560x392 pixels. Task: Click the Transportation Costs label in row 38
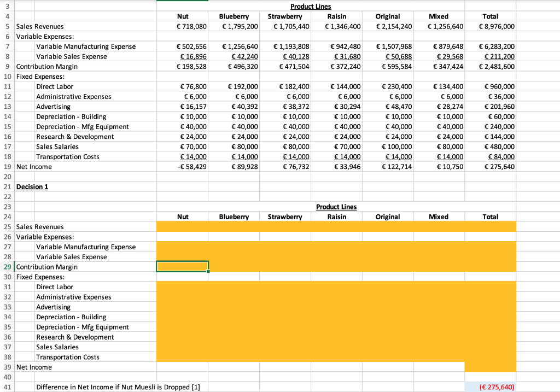tap(67, 357)
